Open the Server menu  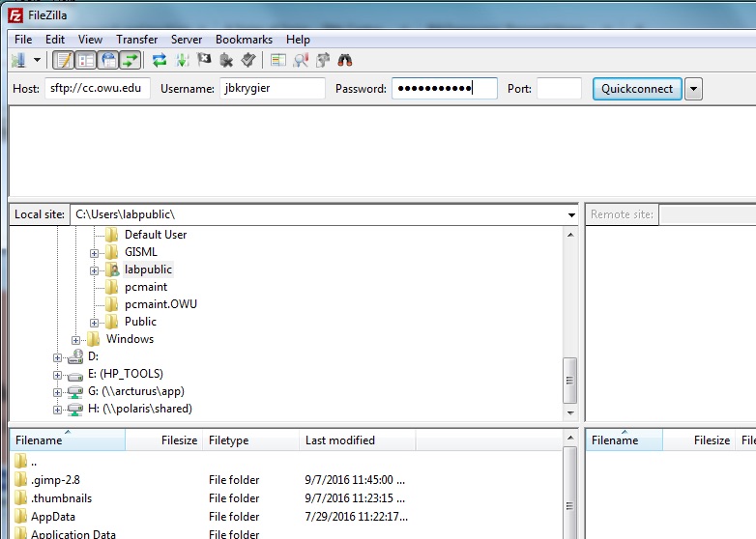187,40
